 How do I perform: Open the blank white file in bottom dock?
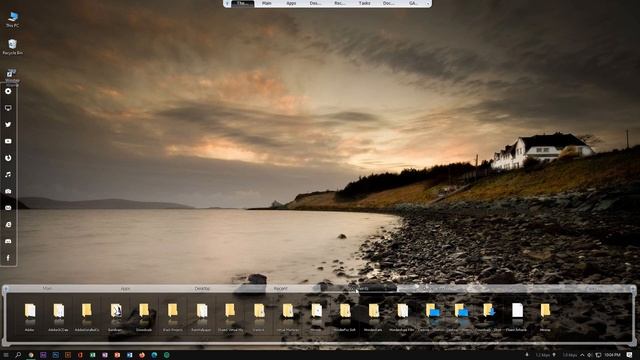517,317
